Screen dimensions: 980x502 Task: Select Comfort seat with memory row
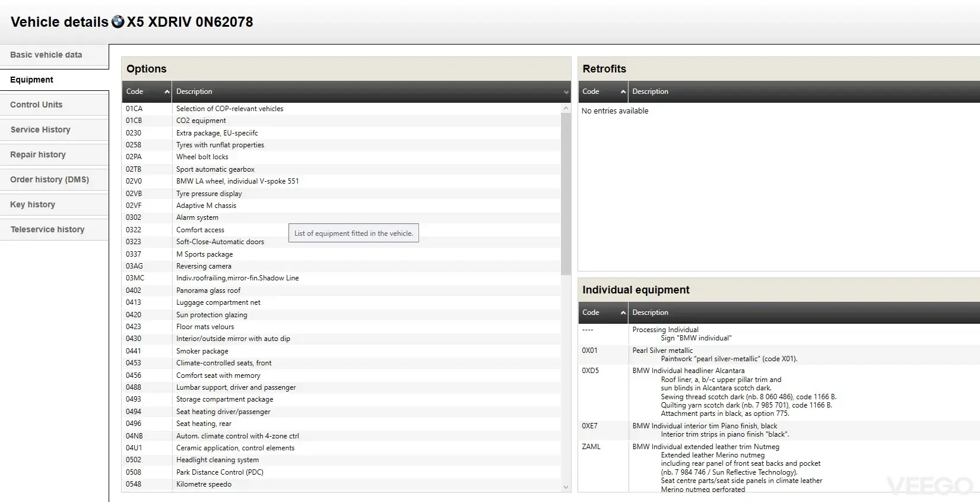[x=341, y=375]
